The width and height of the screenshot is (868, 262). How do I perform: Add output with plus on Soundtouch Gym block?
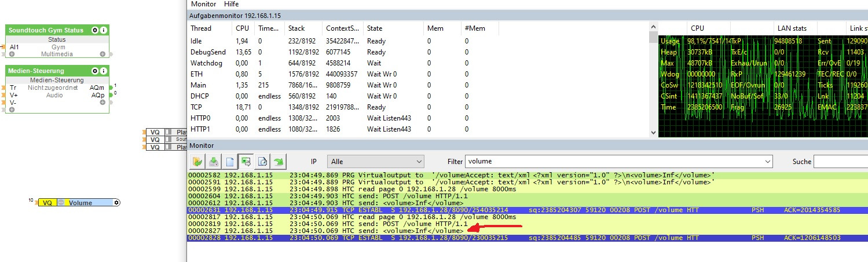[102, 54]
